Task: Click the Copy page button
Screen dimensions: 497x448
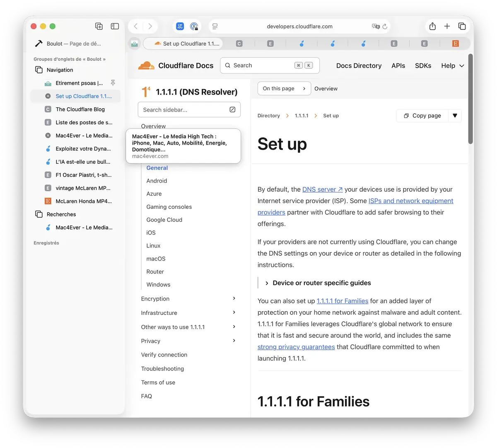Action: pos(422,116)
